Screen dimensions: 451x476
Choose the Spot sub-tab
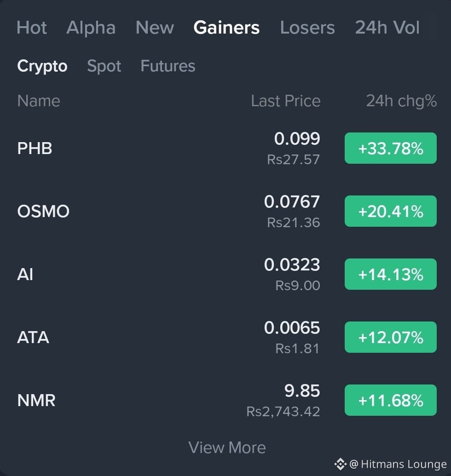point(104,66)
